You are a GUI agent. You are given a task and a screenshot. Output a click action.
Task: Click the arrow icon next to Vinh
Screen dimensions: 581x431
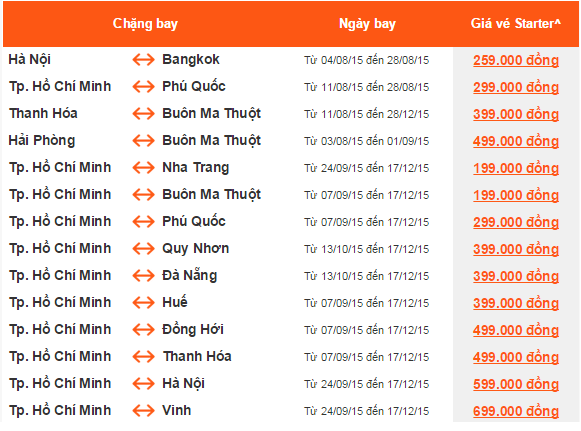(x=143, y=411)
